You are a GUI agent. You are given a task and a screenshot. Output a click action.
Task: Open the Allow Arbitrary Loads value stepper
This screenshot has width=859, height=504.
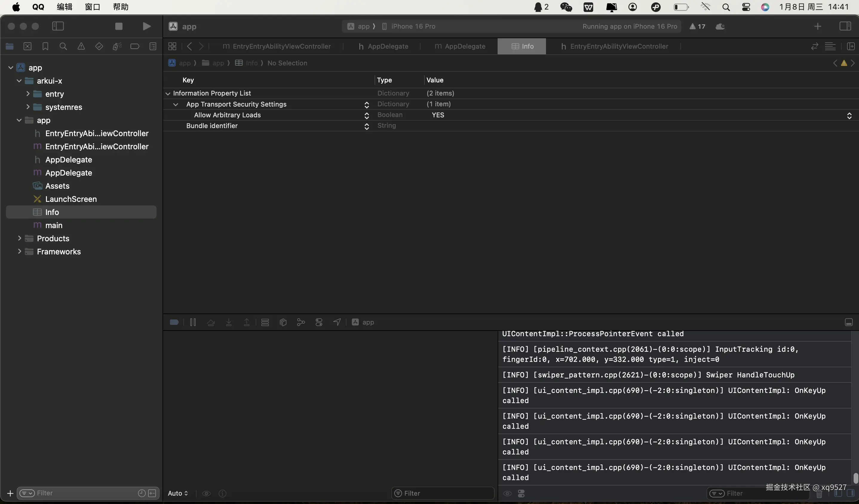(x=849, y=115)
